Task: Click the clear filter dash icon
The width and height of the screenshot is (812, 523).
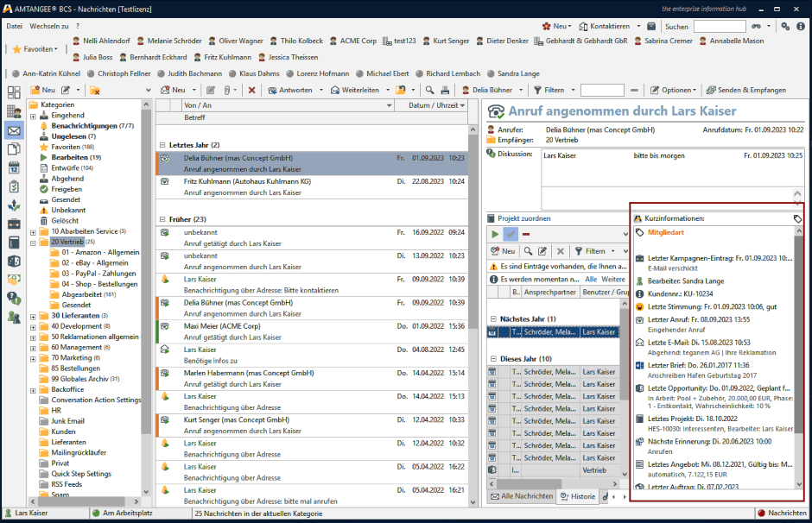Action: [x=634, y=90]
